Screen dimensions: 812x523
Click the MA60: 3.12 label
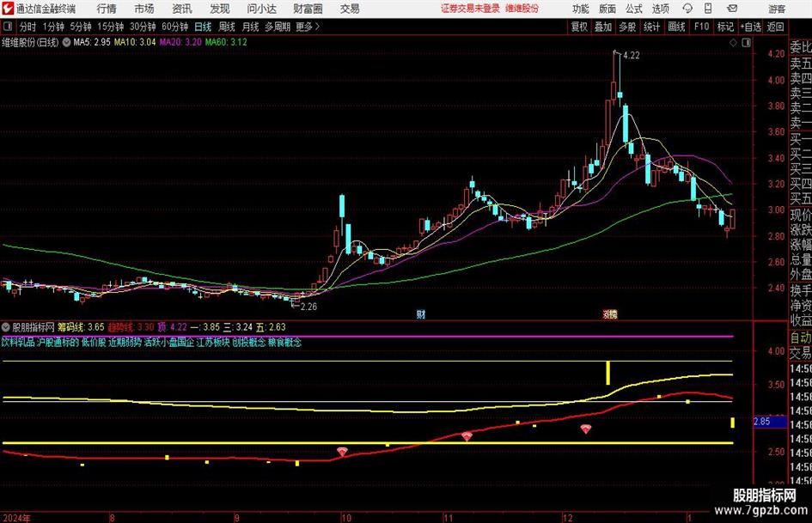(226, 42)
